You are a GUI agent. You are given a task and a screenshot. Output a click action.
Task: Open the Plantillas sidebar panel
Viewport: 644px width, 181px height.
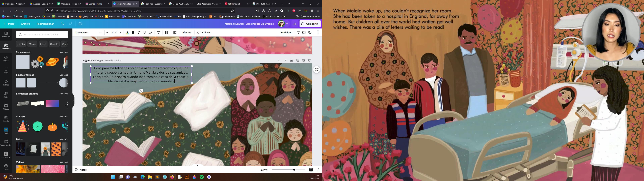[x=6, y=35]
